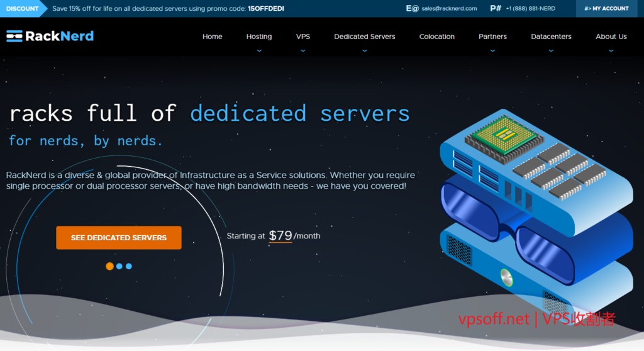
Task: Click the sales@racknerd.com email link
Action: [449, 9]
